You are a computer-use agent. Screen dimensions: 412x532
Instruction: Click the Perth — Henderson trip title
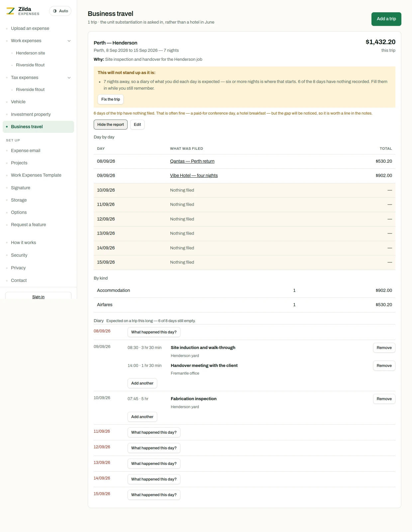click(x=115, y=43)
